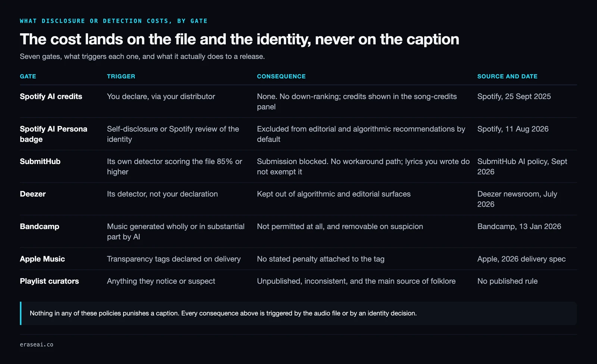Image resolution: width=597 pixels, height=364 pixels.
Task: Click 'Self-disclosure or Spotify review' trigger text
Action: click(173, 134)
